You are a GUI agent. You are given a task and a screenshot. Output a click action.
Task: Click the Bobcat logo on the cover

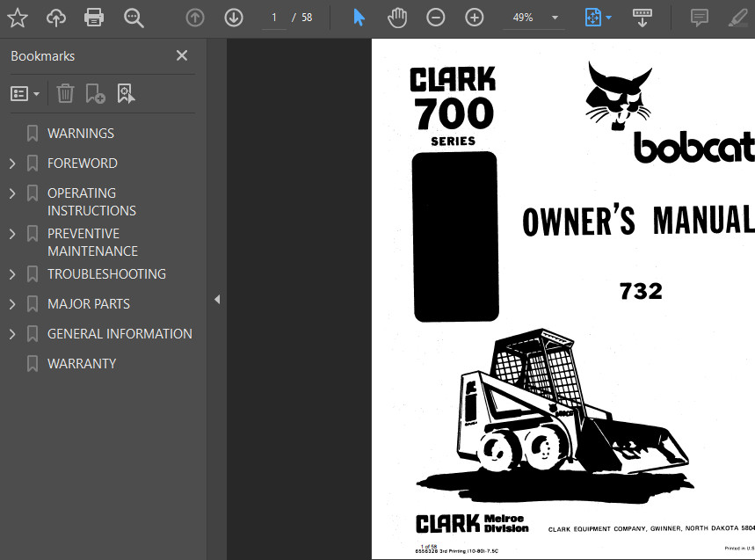pyautogui.click(x=669, y=113)
